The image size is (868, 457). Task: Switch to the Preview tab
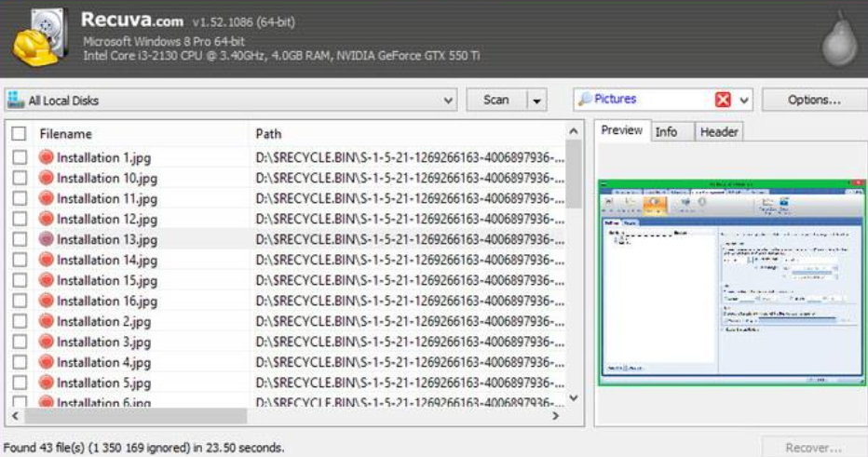click(621, 130)
